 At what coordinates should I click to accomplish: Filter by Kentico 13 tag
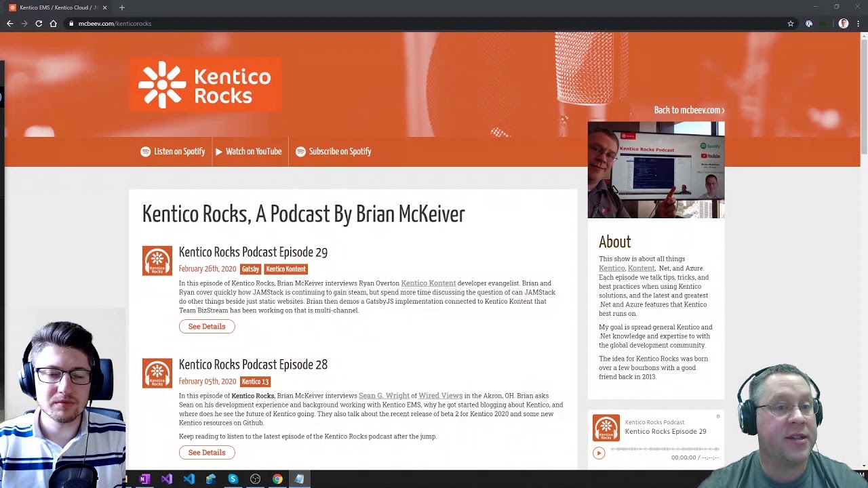coord(255,382)
